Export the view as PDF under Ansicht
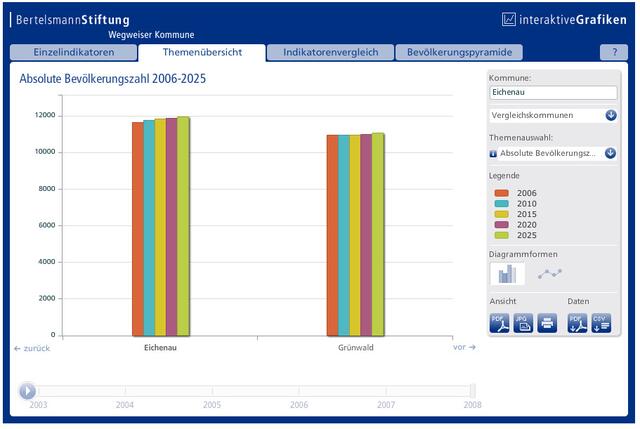Viewport: 640px width, 429px height. 499,323
